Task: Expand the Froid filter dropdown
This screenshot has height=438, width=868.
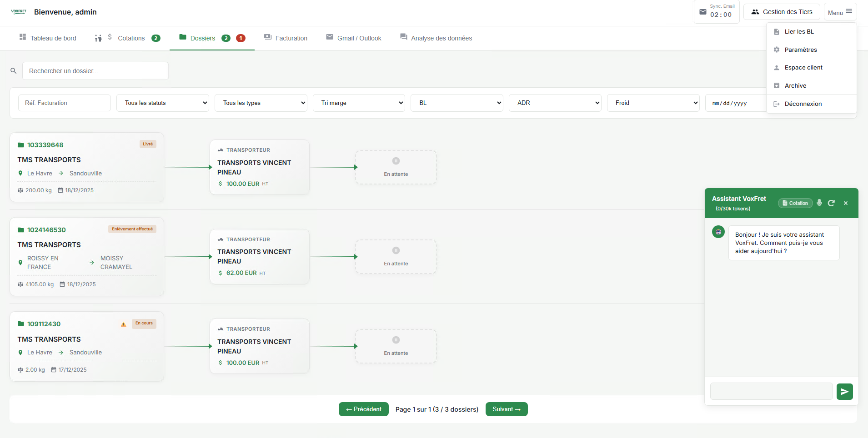Action: coord(653,103)
